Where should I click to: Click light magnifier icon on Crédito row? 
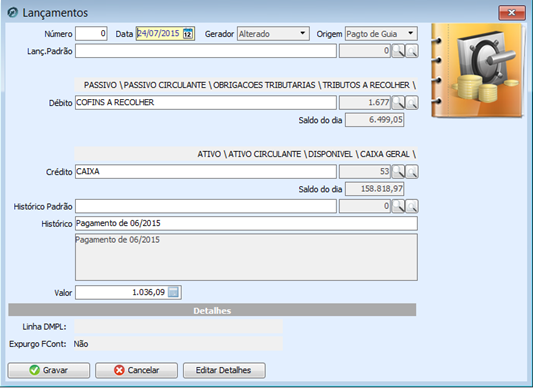pyautogui.click(x=412, y=172)
